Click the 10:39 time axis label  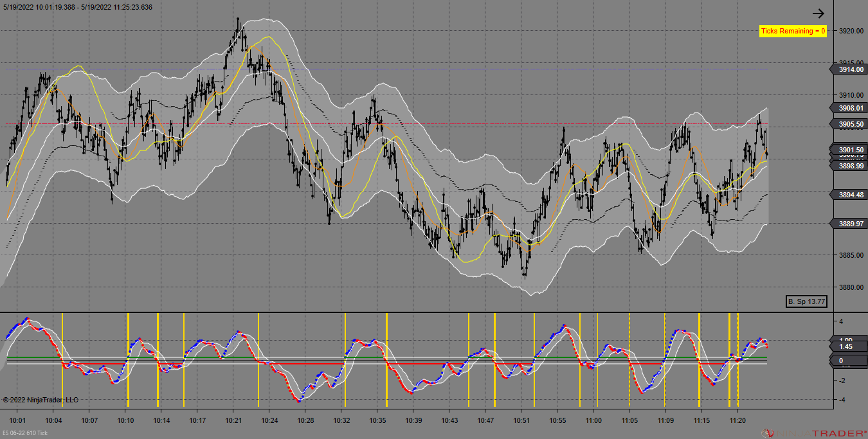pos(413,420)
